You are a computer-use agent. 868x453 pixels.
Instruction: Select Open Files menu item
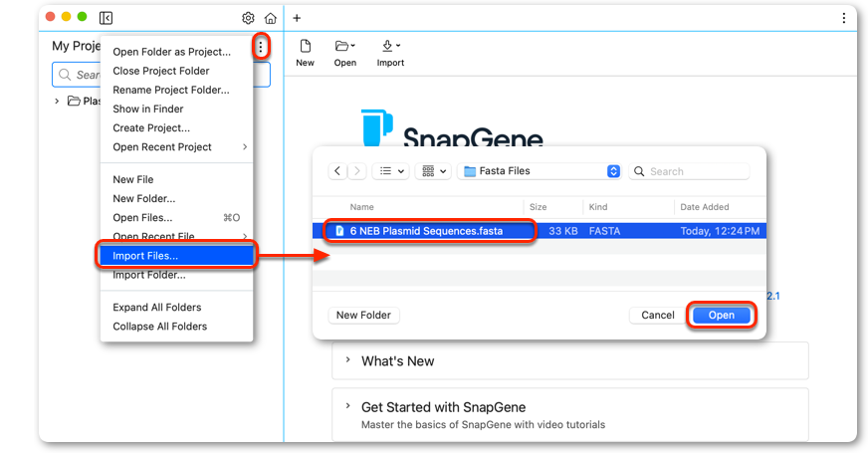(176, 218)
